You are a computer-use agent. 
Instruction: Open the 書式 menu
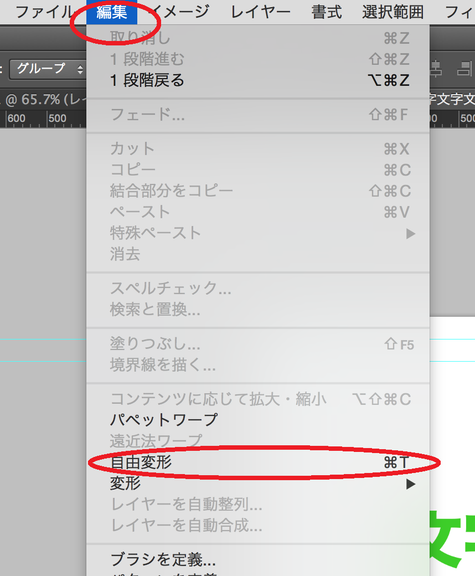click(x=326, y=12)
